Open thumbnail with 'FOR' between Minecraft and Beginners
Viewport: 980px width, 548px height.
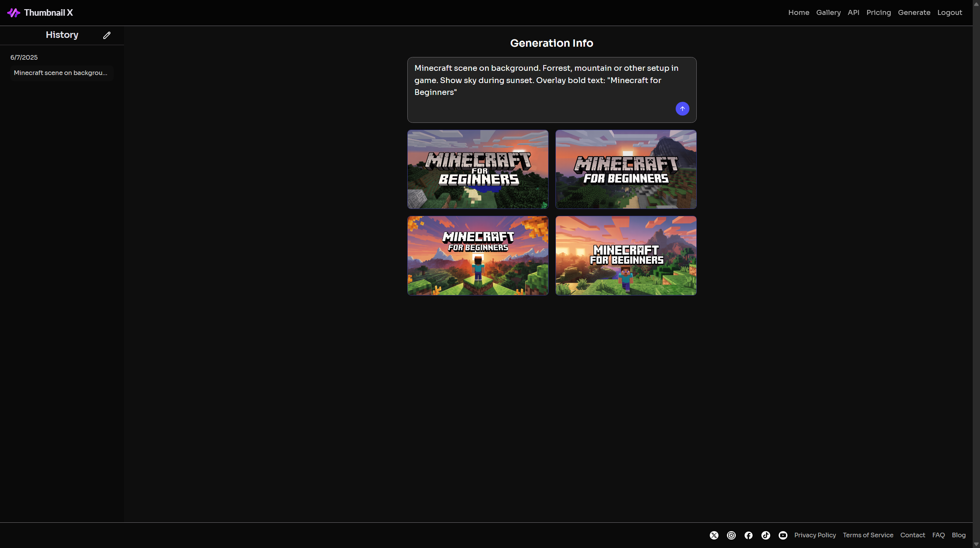click(x=478, y=169)
